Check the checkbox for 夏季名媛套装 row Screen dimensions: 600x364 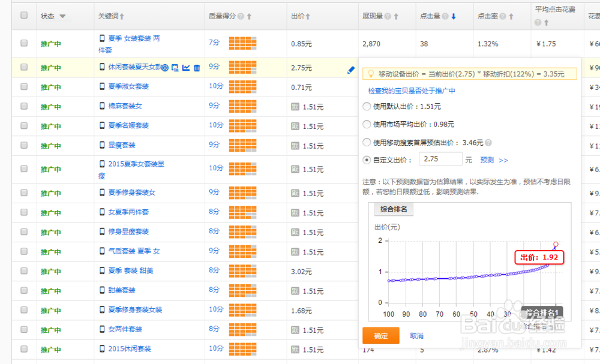pyautogui.click(x=23, y=126)
